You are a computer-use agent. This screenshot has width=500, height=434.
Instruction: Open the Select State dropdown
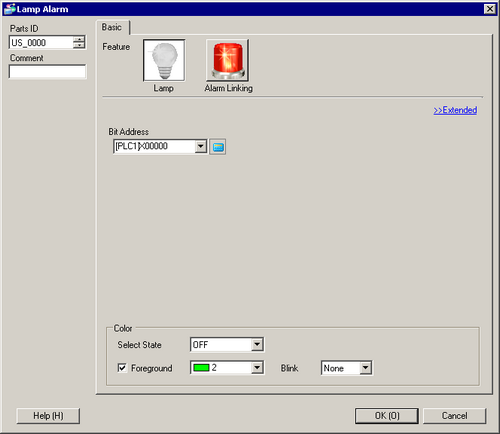coord(227,345)
